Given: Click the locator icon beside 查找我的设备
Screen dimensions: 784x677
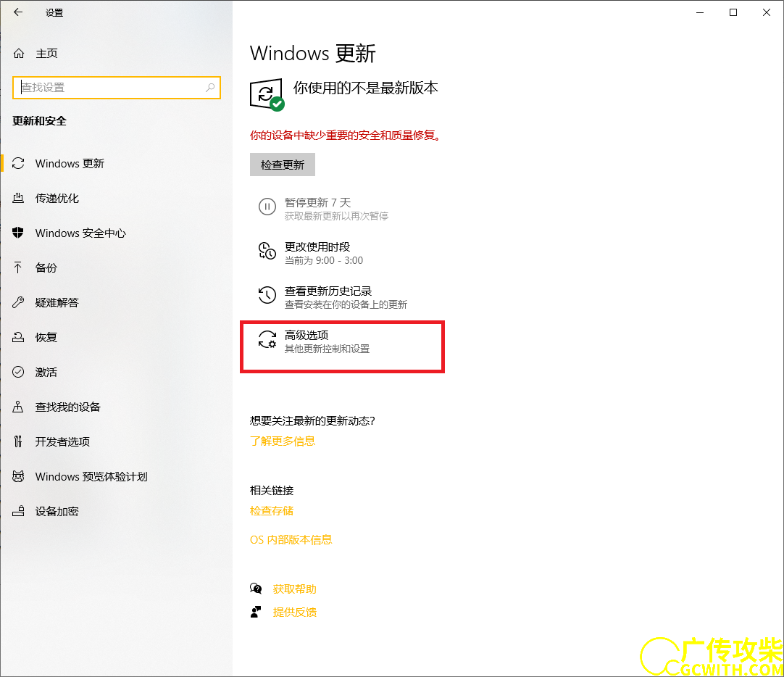Looking at the screenshot, I should click(18, 407).
